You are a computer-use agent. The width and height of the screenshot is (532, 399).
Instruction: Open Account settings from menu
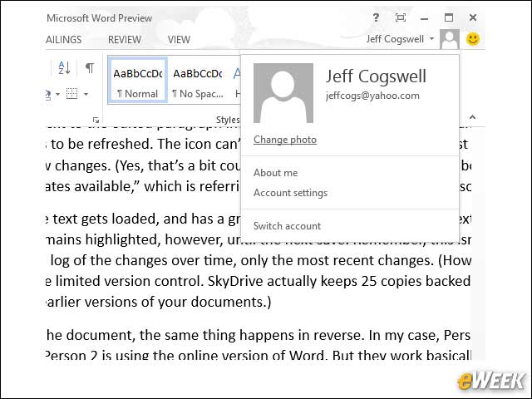[x=290, y=193]
